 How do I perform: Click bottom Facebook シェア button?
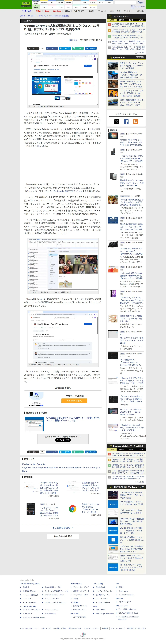(x=52, y=452)
